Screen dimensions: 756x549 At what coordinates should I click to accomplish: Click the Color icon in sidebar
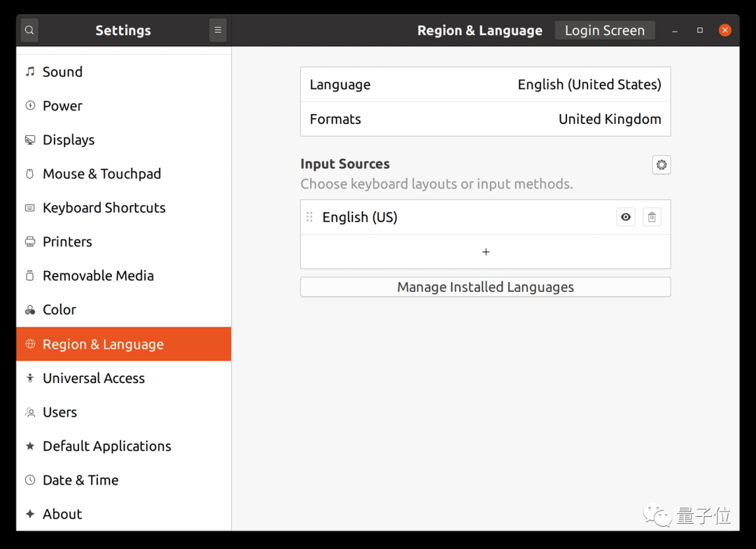[x=30, y=310]
